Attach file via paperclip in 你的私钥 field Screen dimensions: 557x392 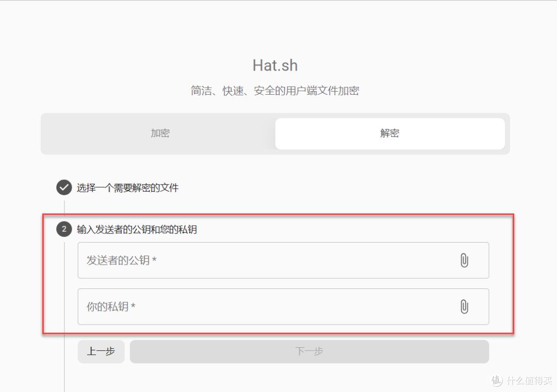click(x=464, y=306)
